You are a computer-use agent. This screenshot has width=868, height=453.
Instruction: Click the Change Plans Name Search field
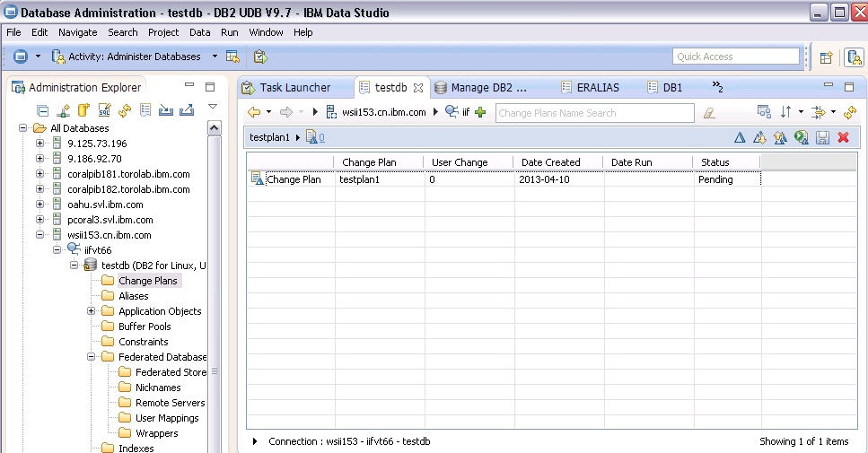click(594, 113)
